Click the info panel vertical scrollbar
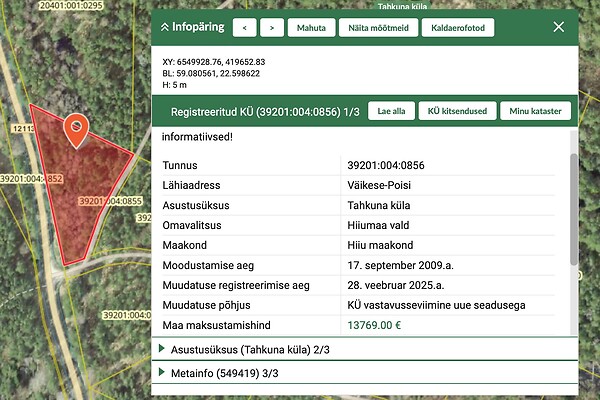Screen dimensions: 600x400 tap(572, 210)
